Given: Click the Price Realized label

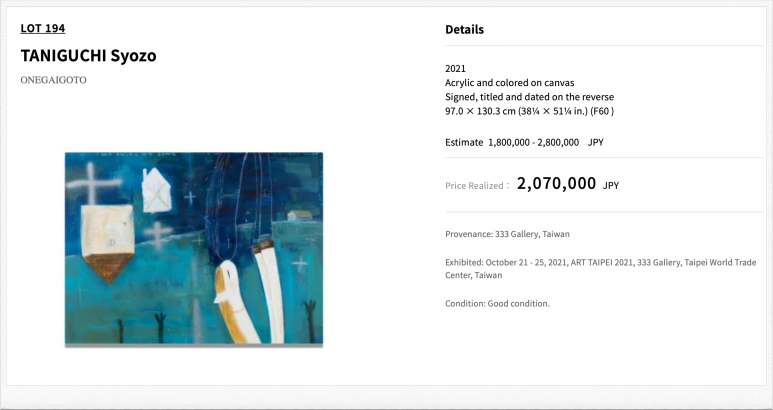Looking at the screenshot, I should (x=477, y=185).
